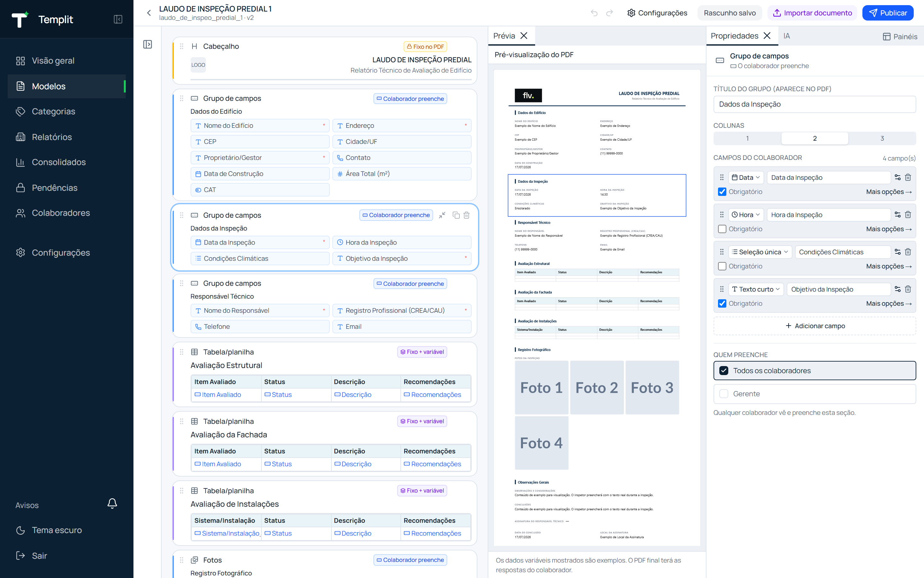Viewport: 924px width, 578px height.
Task: Grab the Cabeçalho block drag handle
Action: (x=182, y=46)
